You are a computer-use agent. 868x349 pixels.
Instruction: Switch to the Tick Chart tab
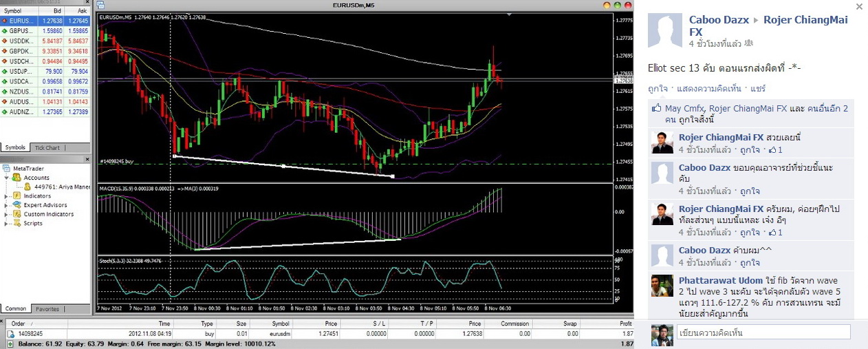point(47,147)
